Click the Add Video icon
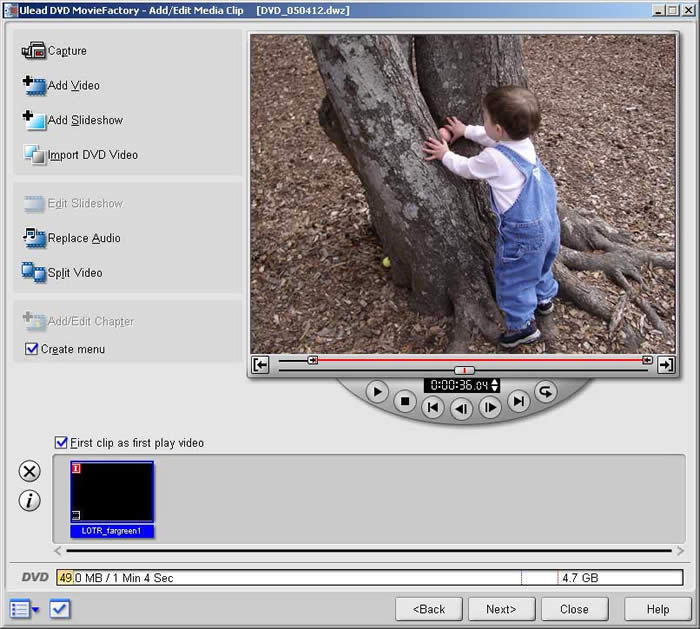Screen dimensions: 700x629 click(34, 86)
